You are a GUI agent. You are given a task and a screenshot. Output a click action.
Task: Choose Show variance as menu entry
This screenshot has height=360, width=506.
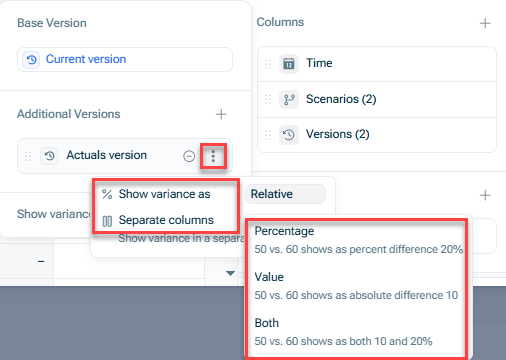coord(166,194)
